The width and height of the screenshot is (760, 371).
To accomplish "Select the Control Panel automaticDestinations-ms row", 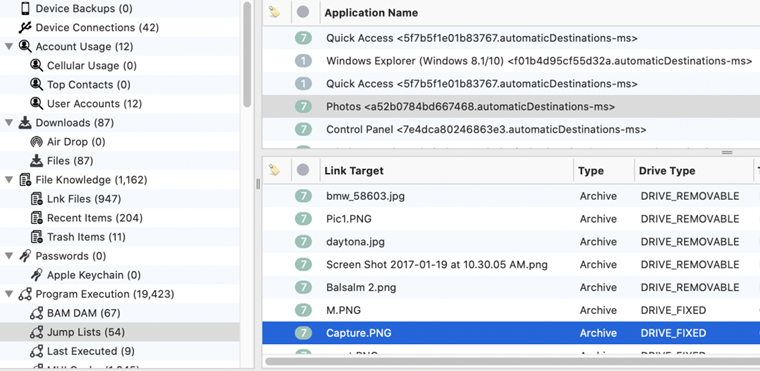I will tap(511, 129).
